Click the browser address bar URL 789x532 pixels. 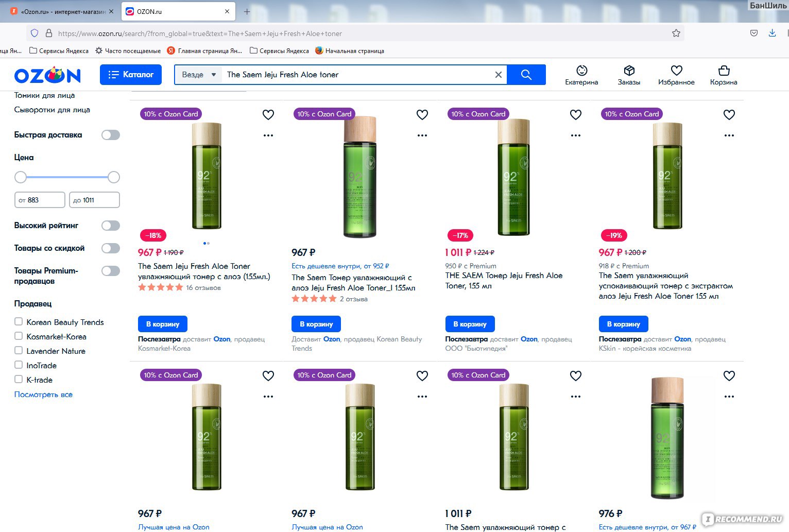pos(200,33)
